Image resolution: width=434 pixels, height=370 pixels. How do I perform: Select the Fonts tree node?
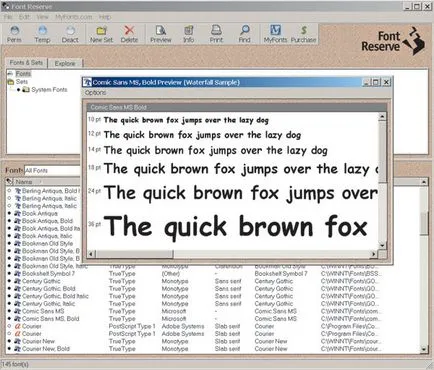point(23,74)
